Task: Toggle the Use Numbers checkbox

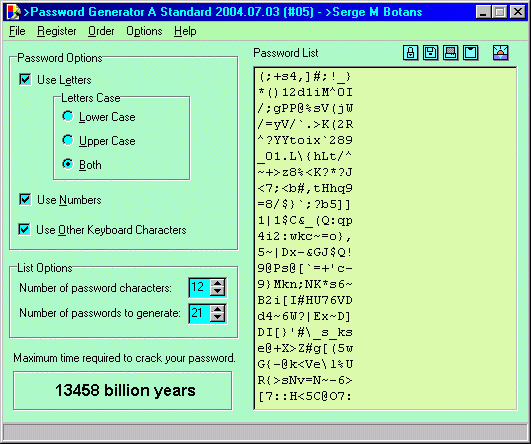Action: 25,199
